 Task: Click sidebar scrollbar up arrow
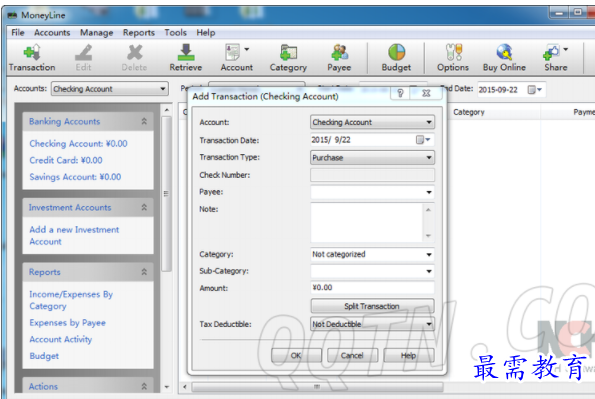167,110
